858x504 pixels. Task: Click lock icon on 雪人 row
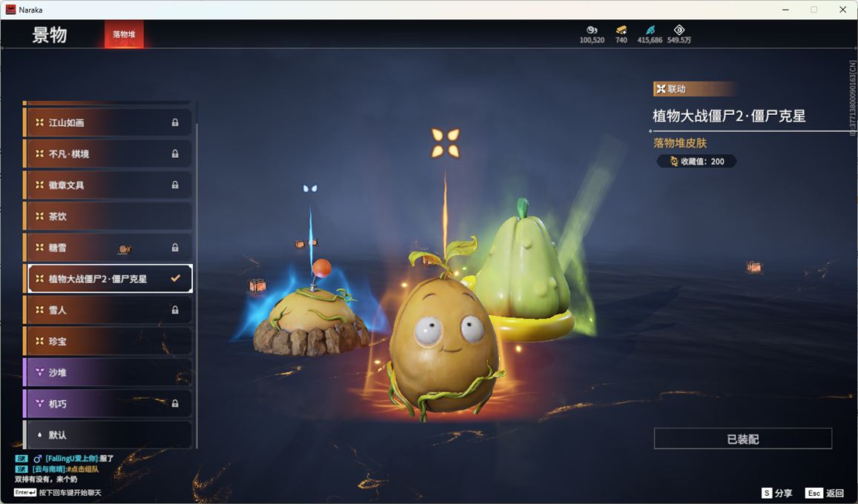click(175, 310)
